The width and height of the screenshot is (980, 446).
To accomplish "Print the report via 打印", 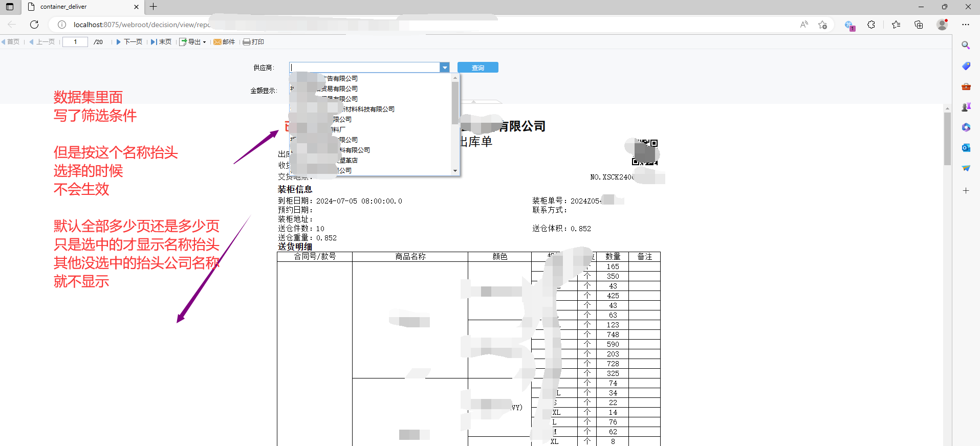I will 253,42.
